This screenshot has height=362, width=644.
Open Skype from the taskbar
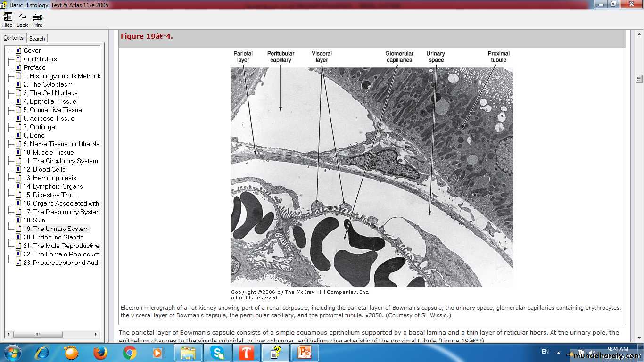point(217,353)
